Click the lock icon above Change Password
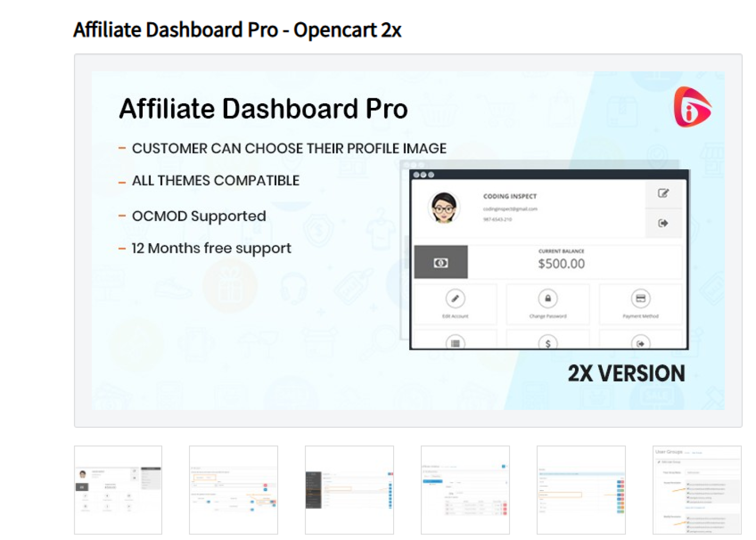The width and height of the screenshot is (756, 540). tap(547, 298)
